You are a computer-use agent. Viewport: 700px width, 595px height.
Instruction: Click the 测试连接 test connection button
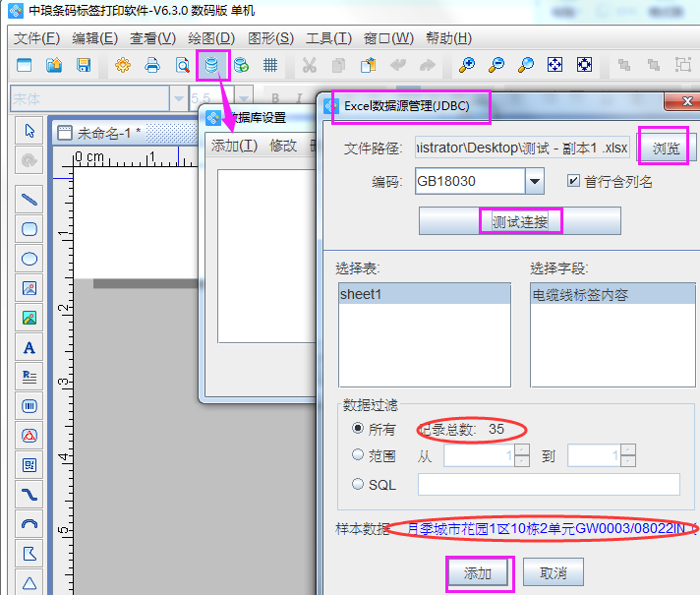click(x=520, y=221)
